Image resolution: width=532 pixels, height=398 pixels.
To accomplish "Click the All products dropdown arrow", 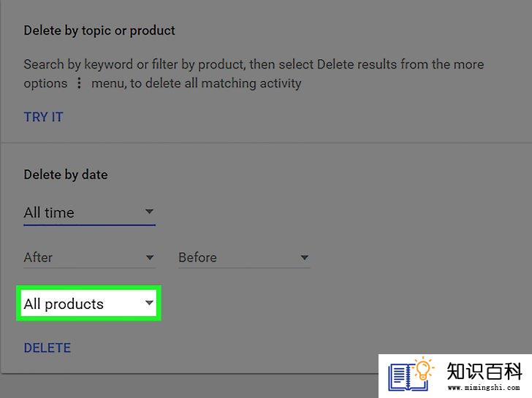I will (149, 303).
